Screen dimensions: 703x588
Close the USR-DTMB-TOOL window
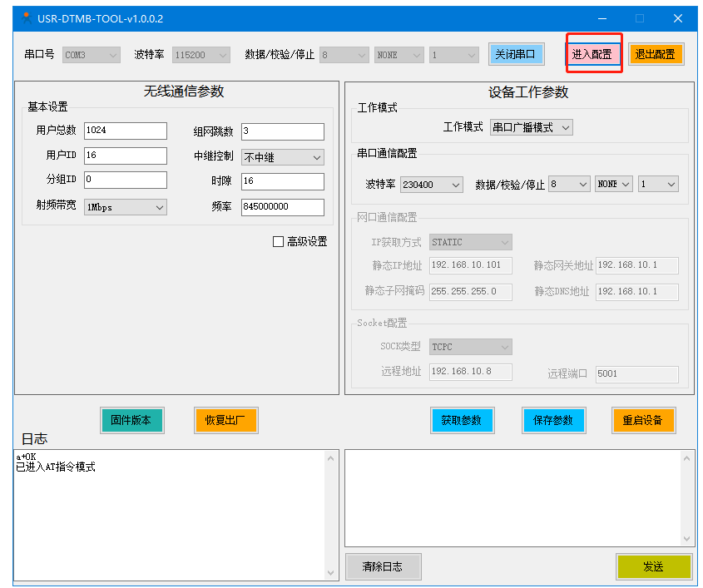678,18
